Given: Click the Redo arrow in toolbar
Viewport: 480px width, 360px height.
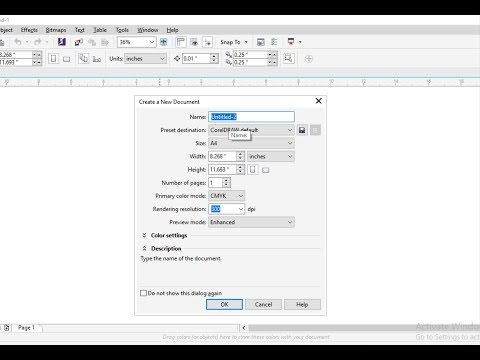Looking at the screenshot, I should (38, 42).
